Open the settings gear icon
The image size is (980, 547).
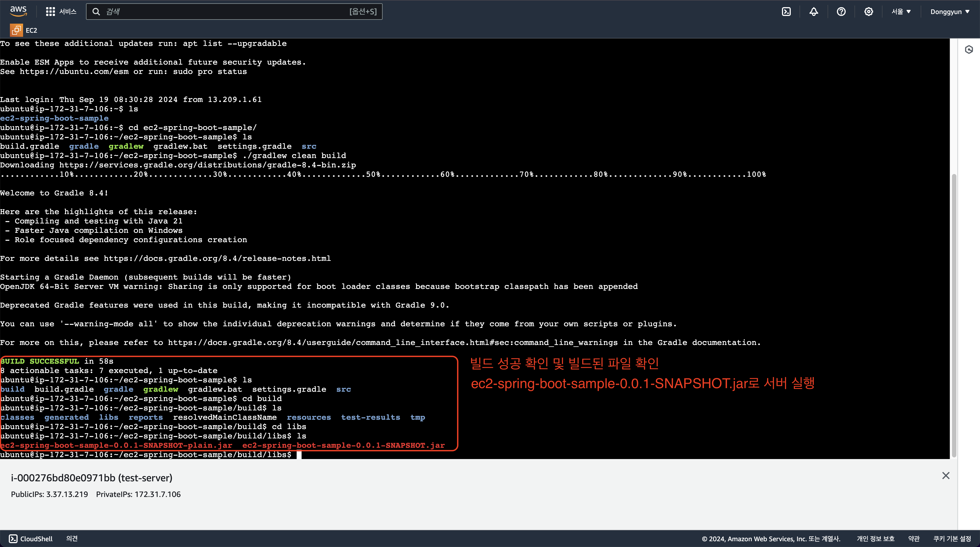pyautogui.click(x=868, y=12)
